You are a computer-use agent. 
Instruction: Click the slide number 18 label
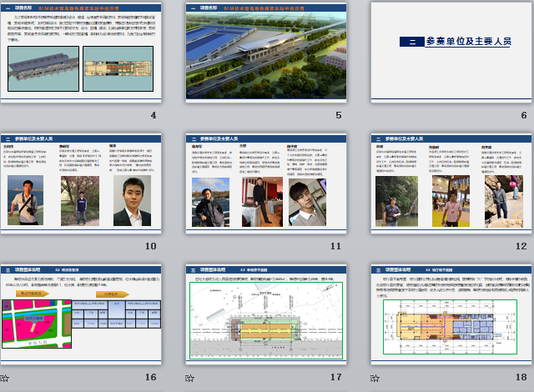point(521,377)
